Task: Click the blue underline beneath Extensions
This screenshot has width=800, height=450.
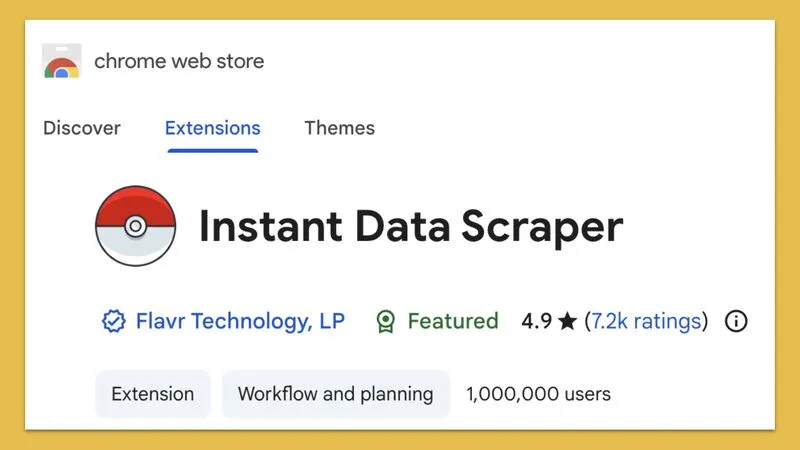Action: 213,151
